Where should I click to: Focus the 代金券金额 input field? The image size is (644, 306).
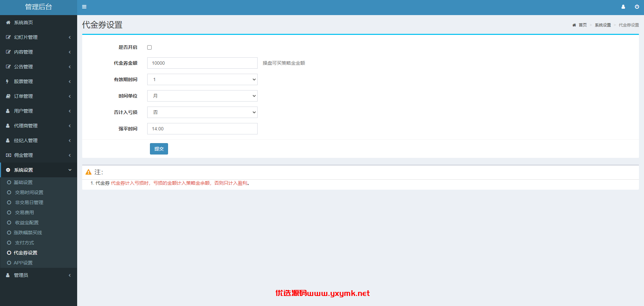(202, 63)
